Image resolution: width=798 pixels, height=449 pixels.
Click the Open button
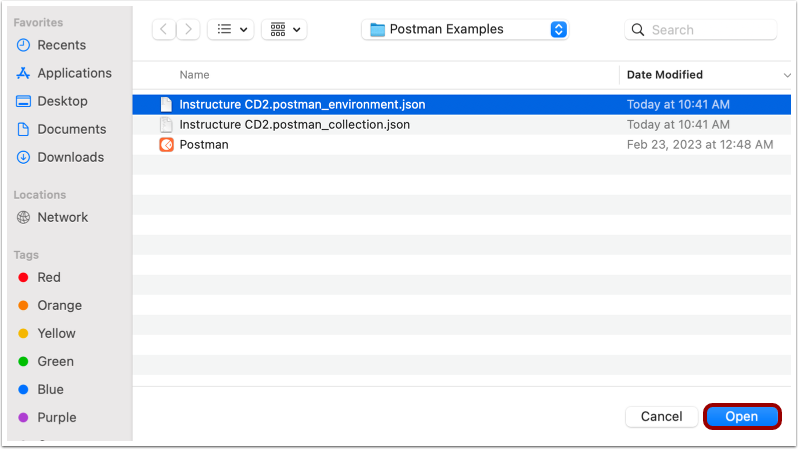coord(742,416)
